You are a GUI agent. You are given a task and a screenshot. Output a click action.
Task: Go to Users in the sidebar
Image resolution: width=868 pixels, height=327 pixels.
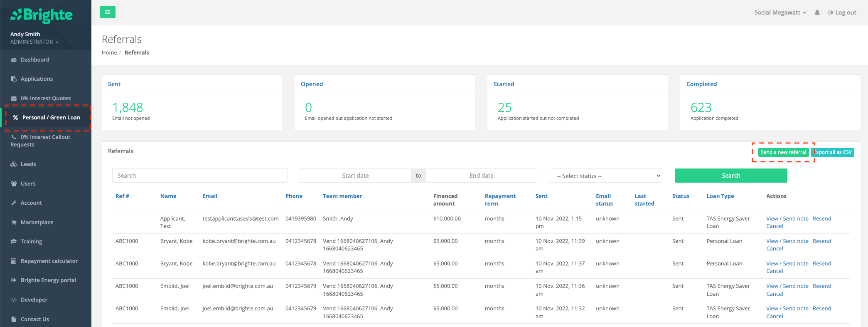tap(28, 183)
